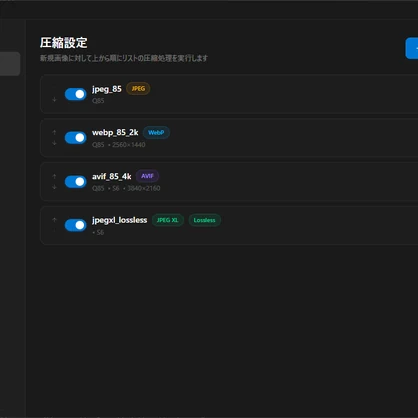Disable the webp_85_2k compression switch
Screen dimensions: 418x418
[76, 138]
